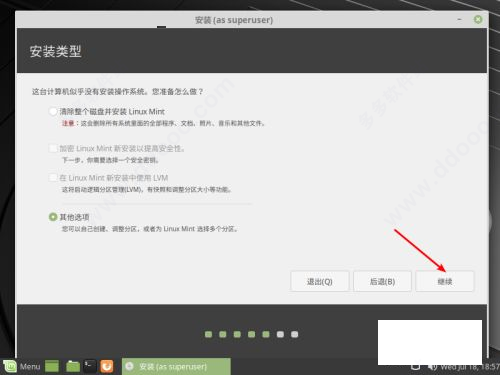Launch the terminal from the taskbar
Screen dimensions: 500x375
[x=89, y=366]
